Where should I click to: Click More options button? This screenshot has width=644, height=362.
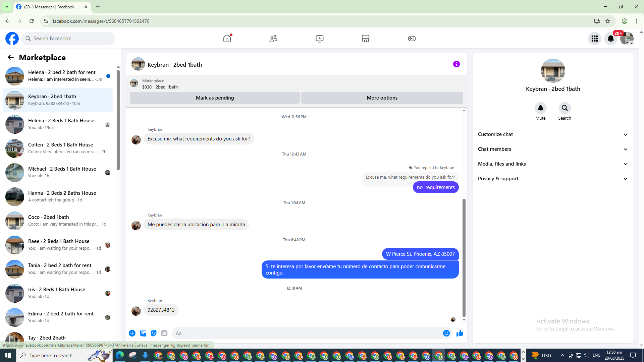[x=382, y=98]
